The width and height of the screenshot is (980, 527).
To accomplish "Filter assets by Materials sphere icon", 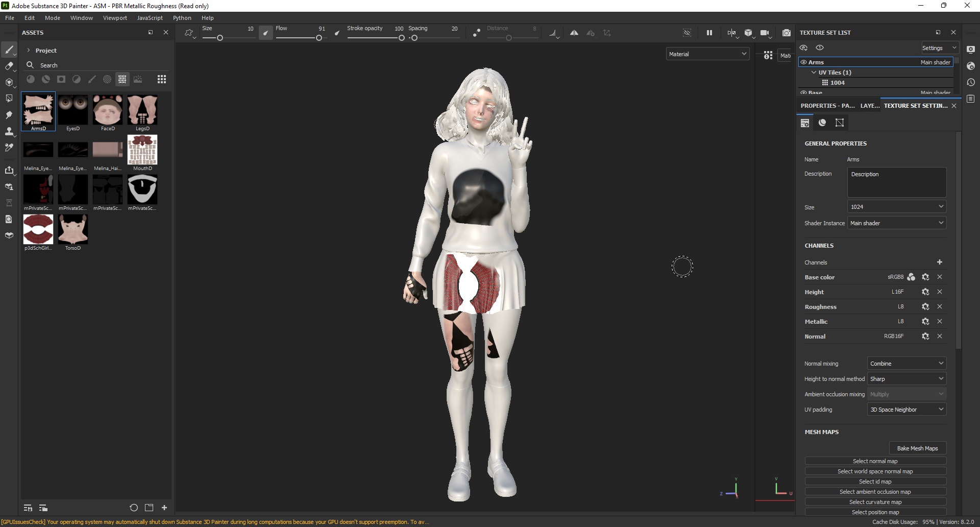I will click(31, 79).
